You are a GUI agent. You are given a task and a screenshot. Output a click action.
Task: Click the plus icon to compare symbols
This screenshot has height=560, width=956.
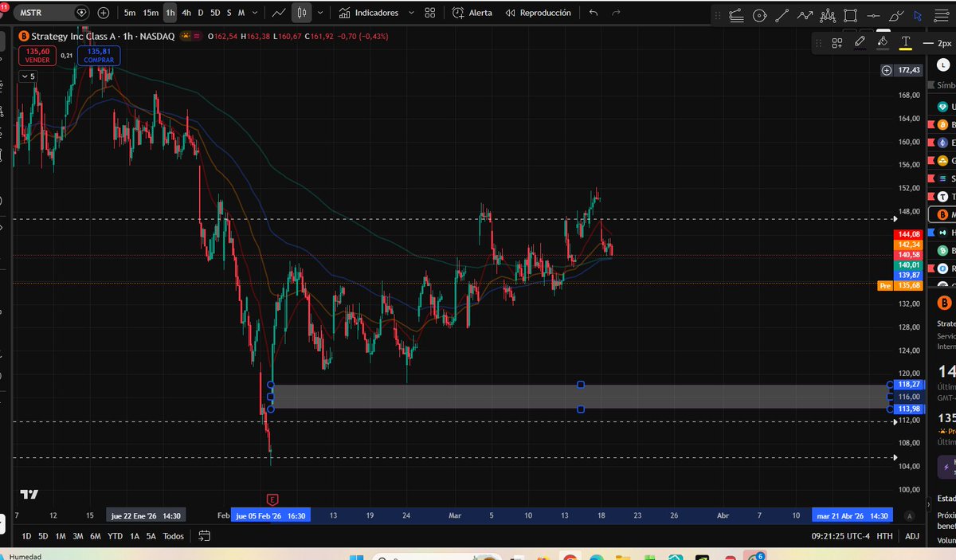tap(104, 13)
